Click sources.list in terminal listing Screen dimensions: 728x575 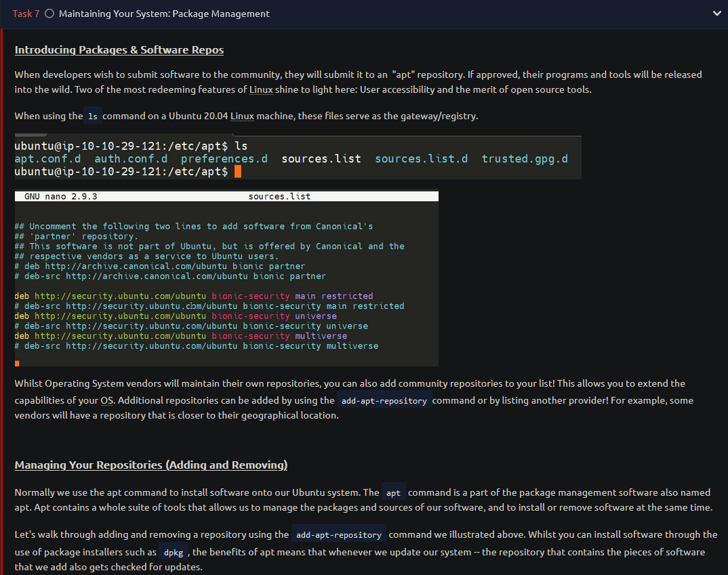(x=321, y=158)
